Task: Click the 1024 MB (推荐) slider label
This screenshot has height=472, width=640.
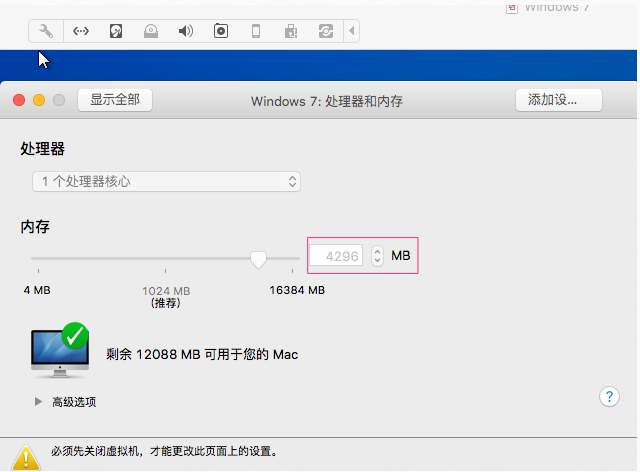Action: tap(166, 297)
